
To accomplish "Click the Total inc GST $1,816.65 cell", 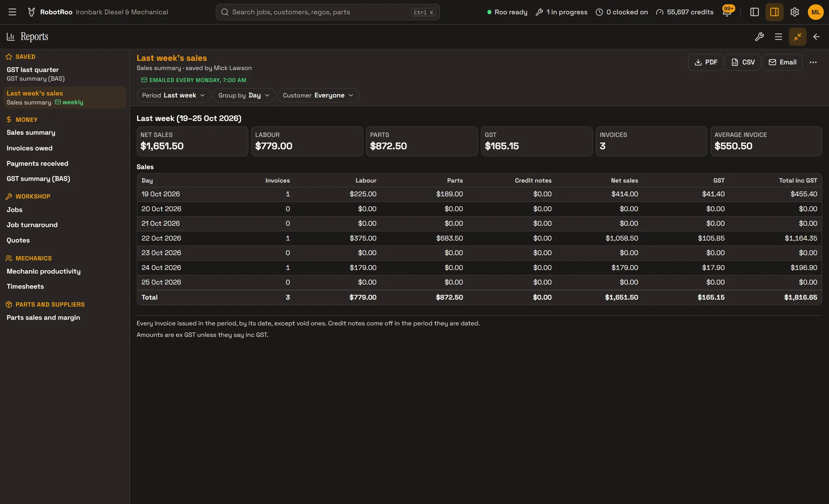I will pos(800,297).
